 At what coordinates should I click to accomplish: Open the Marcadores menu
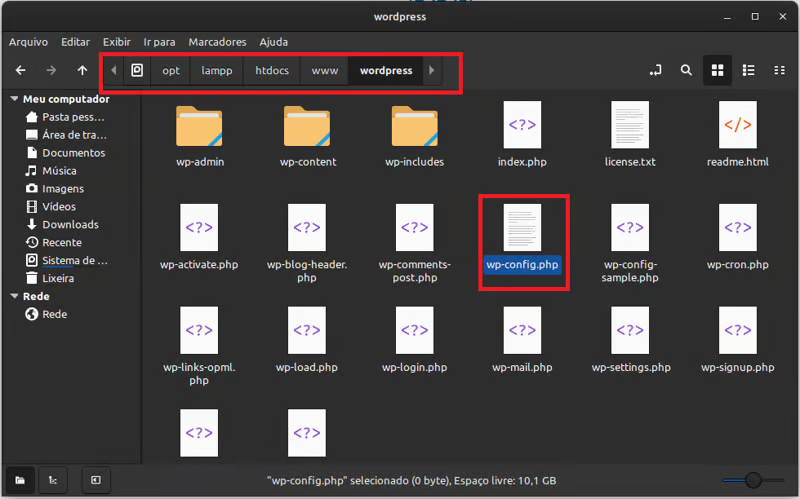217,42
